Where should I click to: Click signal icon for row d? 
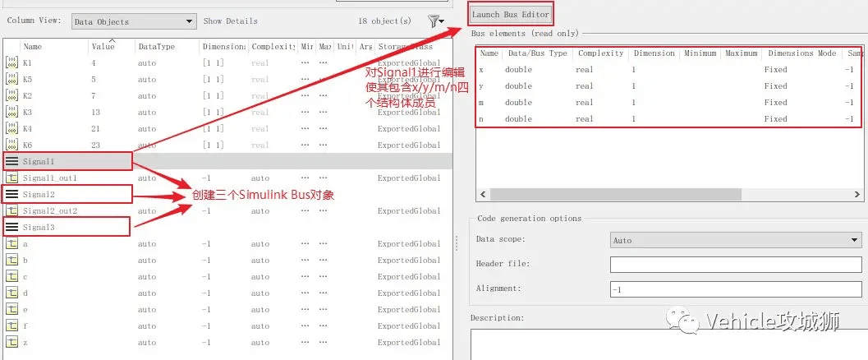[x=11, y=293]
